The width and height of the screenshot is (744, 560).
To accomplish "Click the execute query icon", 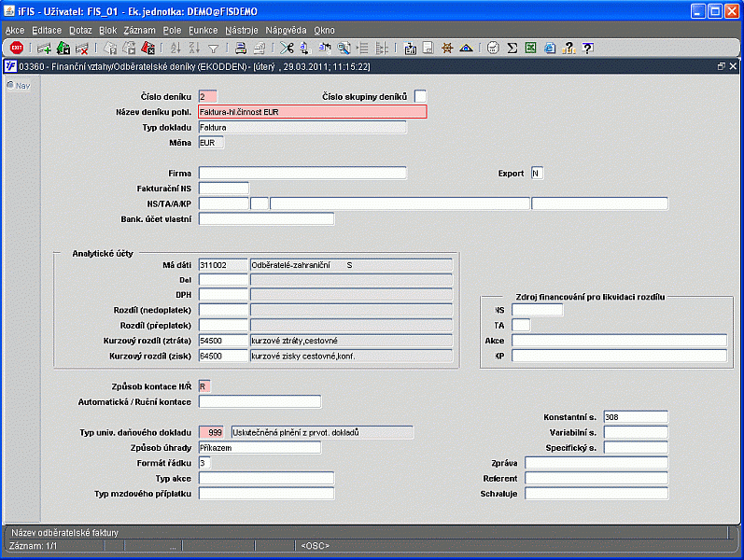I will (x=129, y=48).
